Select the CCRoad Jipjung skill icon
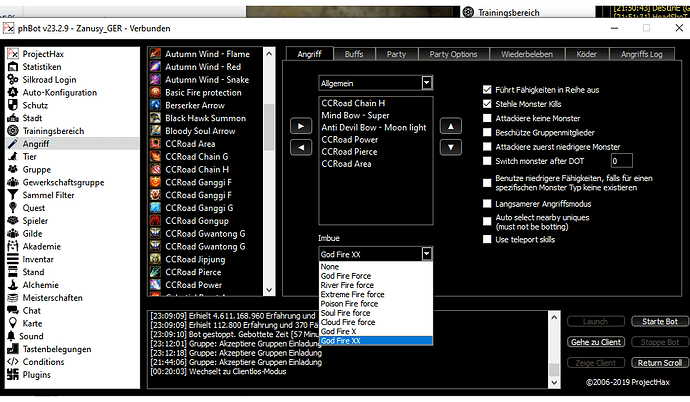Viewport: 690px width, 402px height. click(155, 259)
